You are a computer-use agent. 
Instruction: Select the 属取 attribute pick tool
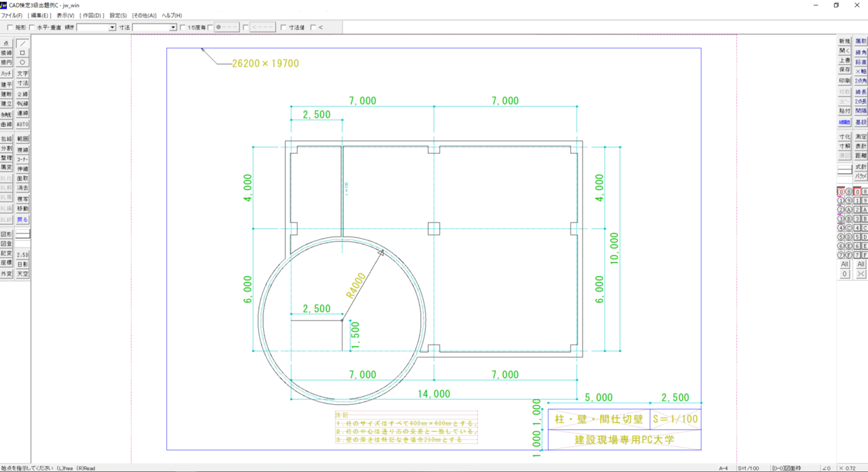pyautogui.click(x=861, y=41)
